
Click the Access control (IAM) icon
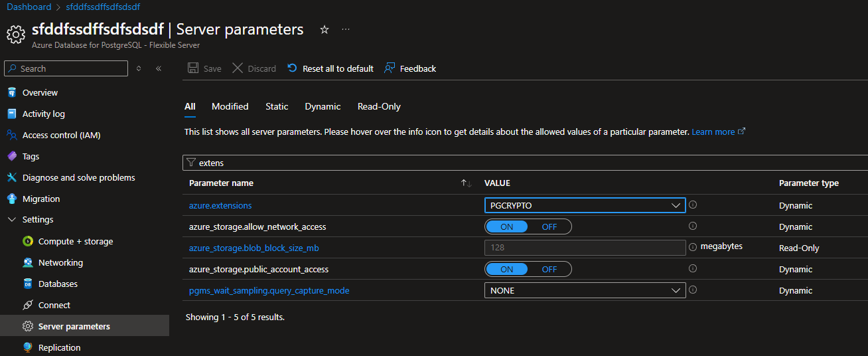(11, 135)
